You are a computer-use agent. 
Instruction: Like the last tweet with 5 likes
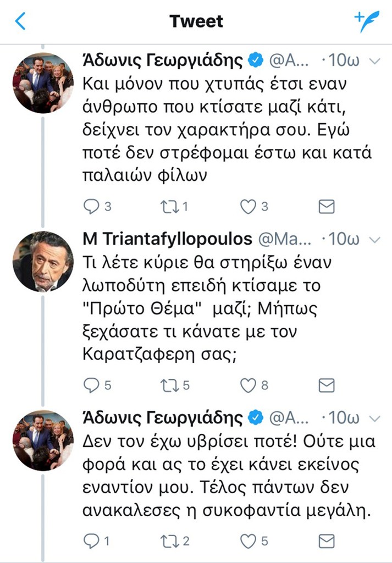tap(249, 541)
